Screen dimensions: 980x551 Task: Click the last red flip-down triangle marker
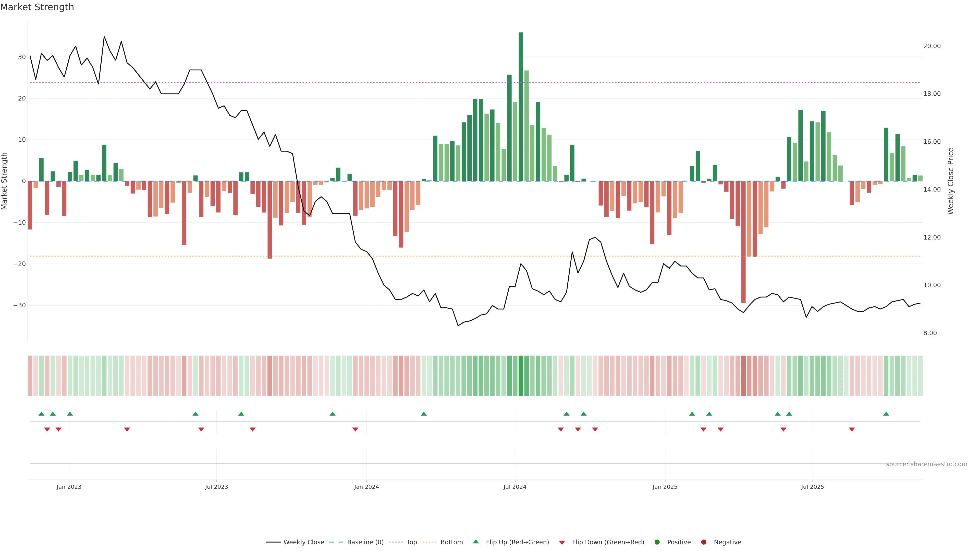pos(852,429)
